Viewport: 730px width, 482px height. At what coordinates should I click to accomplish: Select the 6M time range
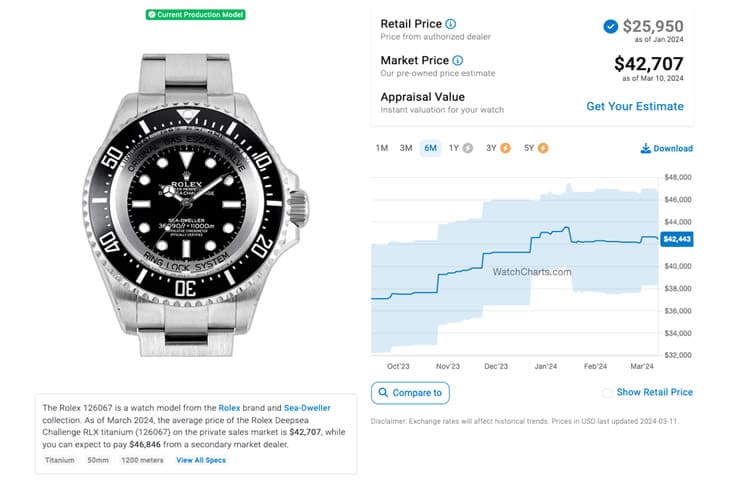tap(430, 148)
